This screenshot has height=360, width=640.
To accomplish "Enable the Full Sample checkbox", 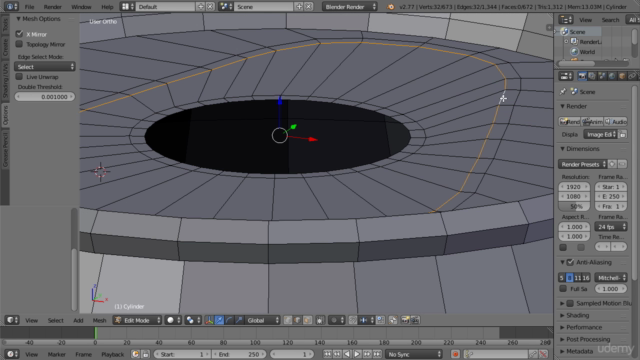I will (x=563, y=289).
